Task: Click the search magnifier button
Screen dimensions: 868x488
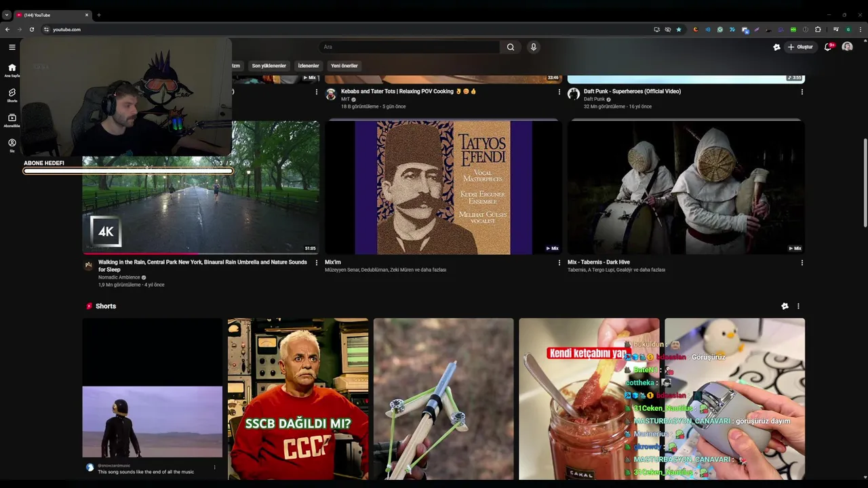Action: [x=511, y=47]
